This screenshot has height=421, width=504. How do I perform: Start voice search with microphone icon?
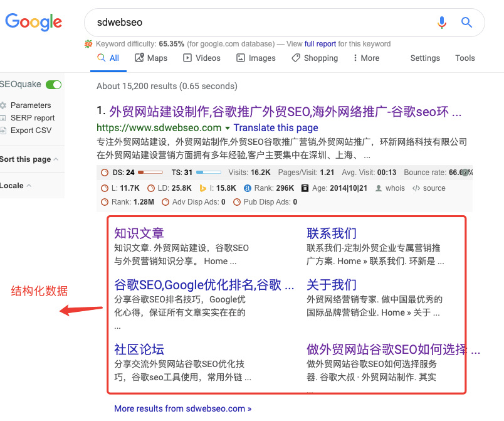(442, 22)
